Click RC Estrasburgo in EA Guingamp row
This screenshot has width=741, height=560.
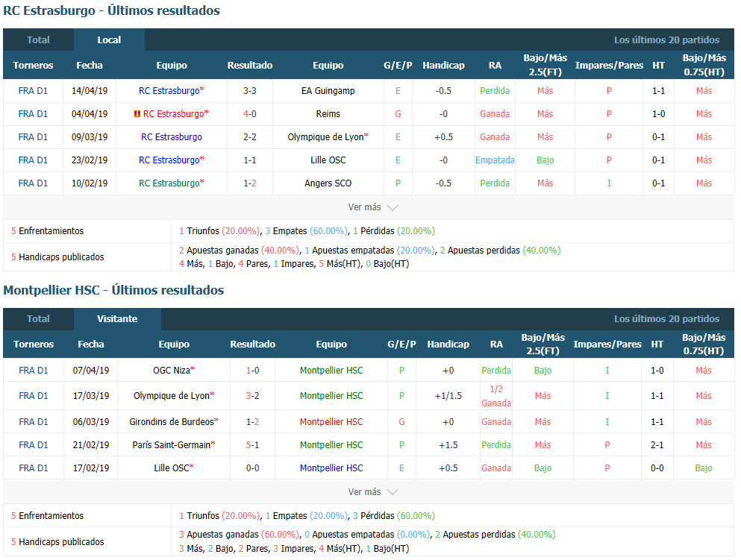pyautogui.click(x=171, y=91)
